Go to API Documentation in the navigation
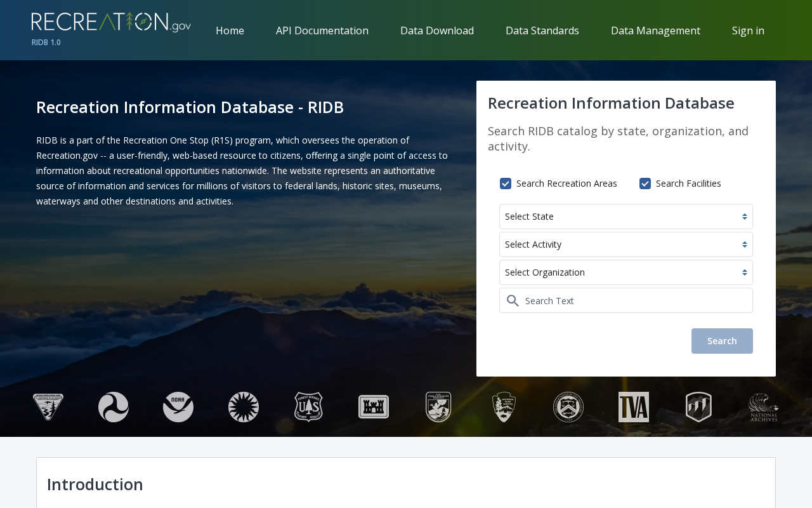The height and width of the screenshot is (508, 812). [x=322, y=30]
